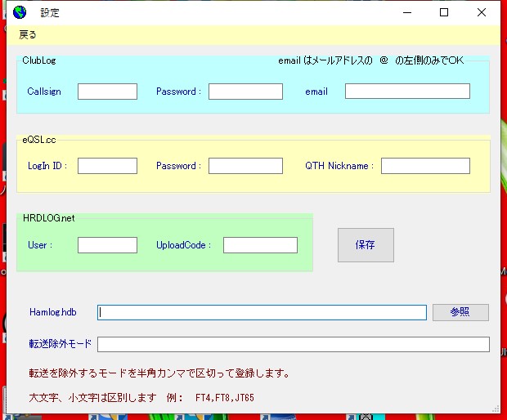Viewport: 507px width, 420px height.
Task: Click the 参照 browse button
Action: (460, 312)
